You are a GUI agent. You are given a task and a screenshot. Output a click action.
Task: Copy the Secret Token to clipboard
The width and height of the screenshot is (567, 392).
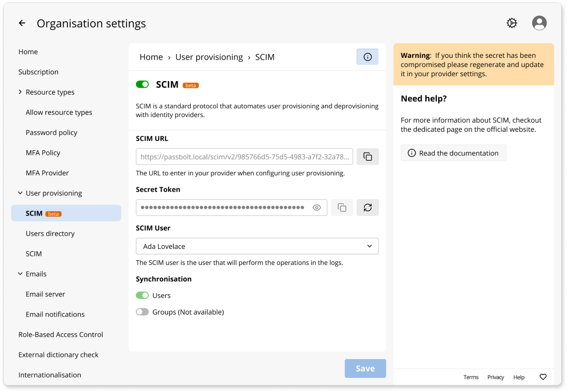(x=342, y=208)
